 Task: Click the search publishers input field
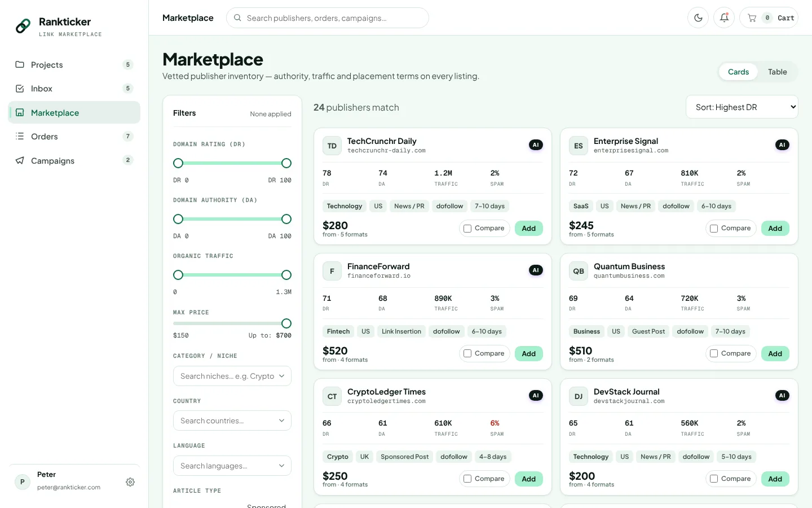328,17
